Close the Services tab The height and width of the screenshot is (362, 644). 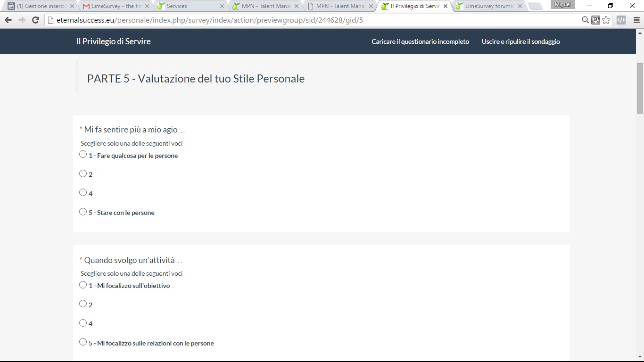(x=222, y=7)
